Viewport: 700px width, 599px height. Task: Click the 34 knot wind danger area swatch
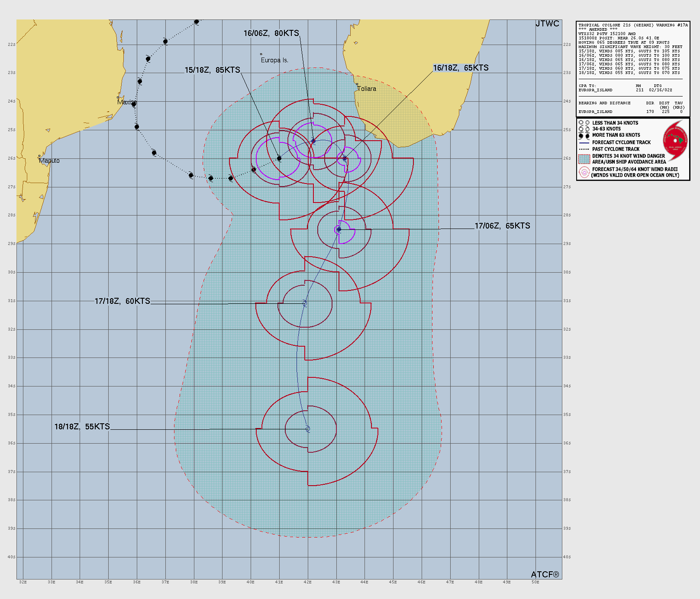pos(584,159)
